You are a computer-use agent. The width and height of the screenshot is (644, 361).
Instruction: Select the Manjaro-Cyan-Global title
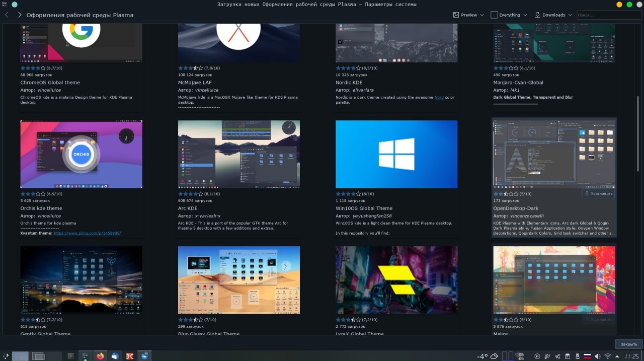point(518,82)
